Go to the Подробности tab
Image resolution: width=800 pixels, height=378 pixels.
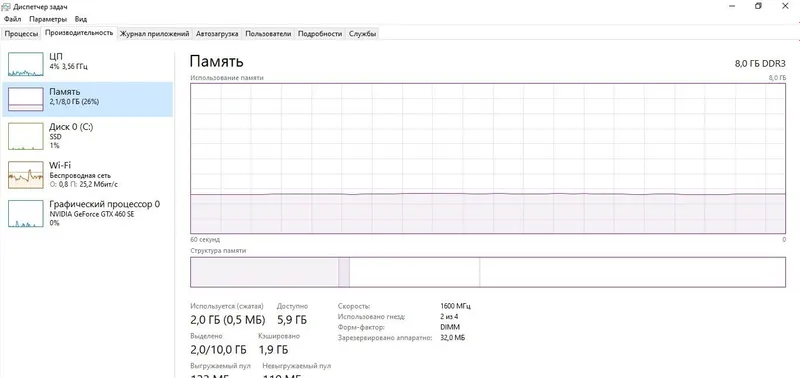tap(319, 34)
